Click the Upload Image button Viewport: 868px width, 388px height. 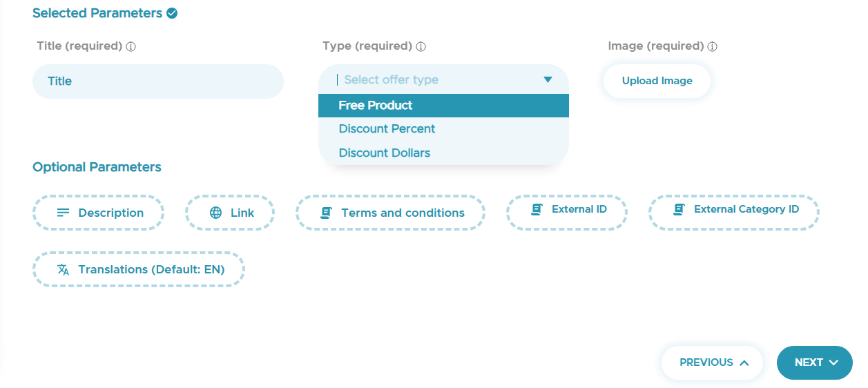[657, 81]
